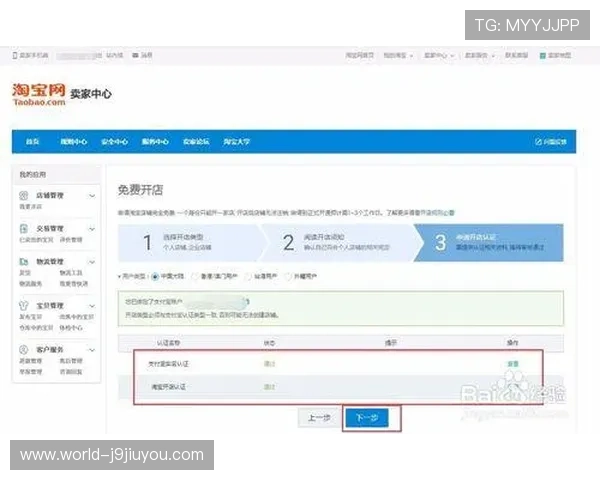The image size is (600, 480).
Task: Go to 首页 in blue navigation bar
Action: 33,142
